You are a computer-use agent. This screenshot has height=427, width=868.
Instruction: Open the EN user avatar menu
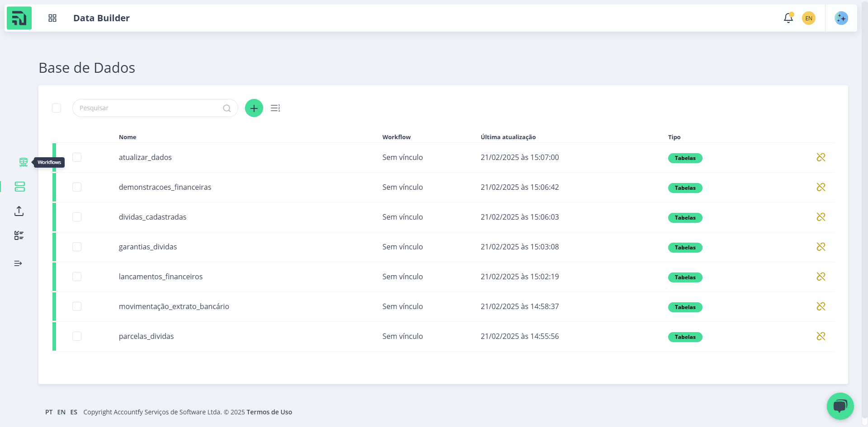[x=809, y=18]
